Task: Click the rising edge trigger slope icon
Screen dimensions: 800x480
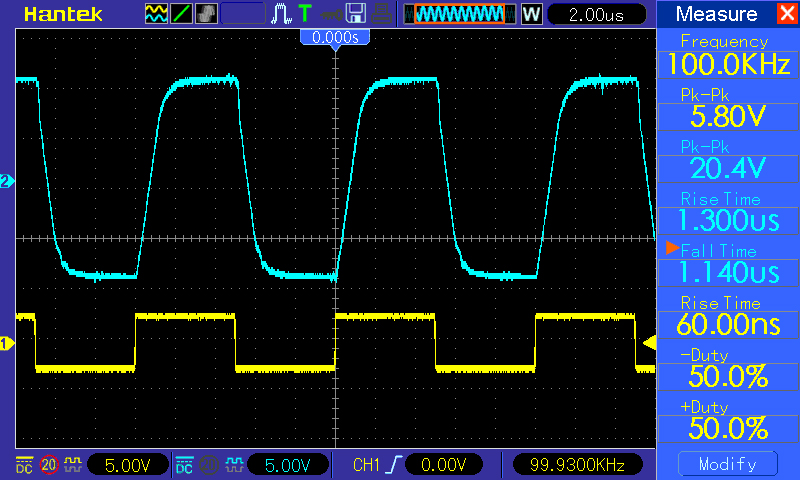Action: click(x=394, y=465)
